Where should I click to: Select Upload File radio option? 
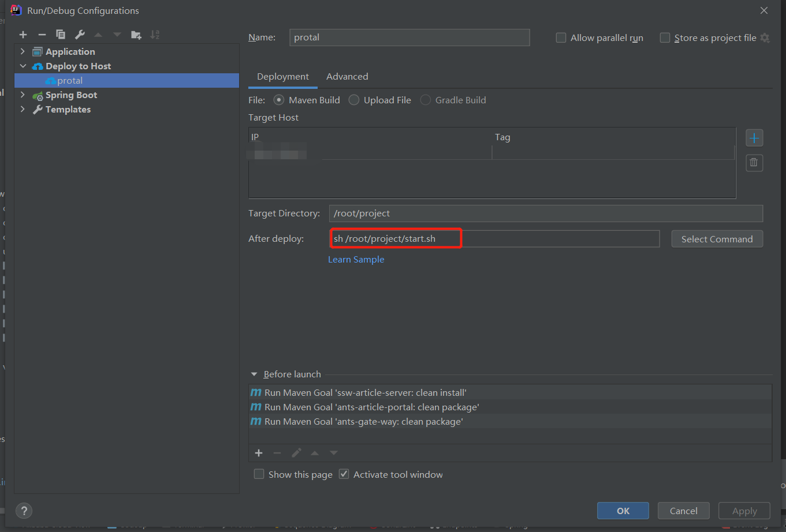354,100
